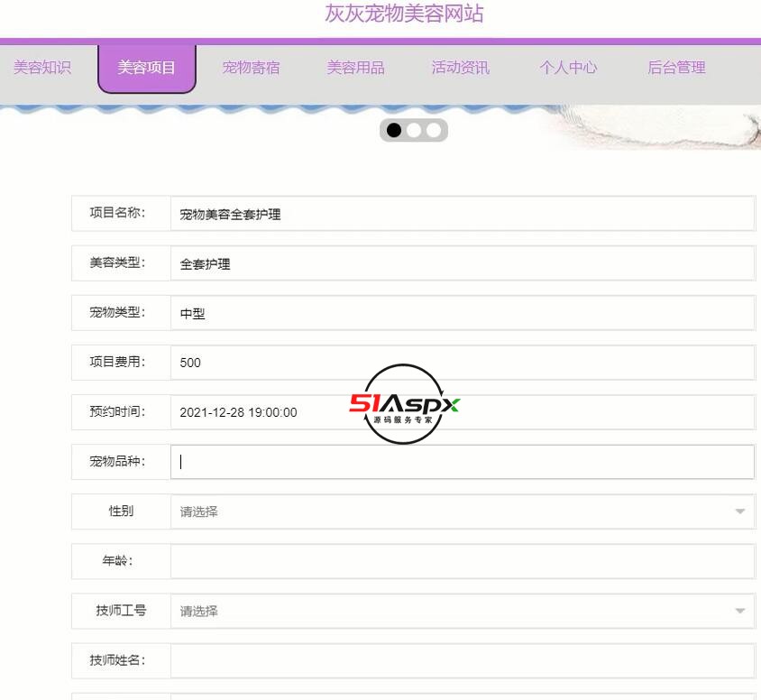Open the 活动资讯 tab
The height and width of the screenshot is (700, 761).
pyautogui.click(x=461, y=68)
